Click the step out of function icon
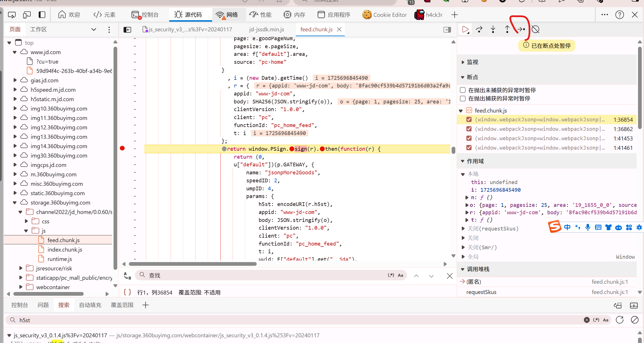This screenshot has width=644, height=343. click(507, 29)
